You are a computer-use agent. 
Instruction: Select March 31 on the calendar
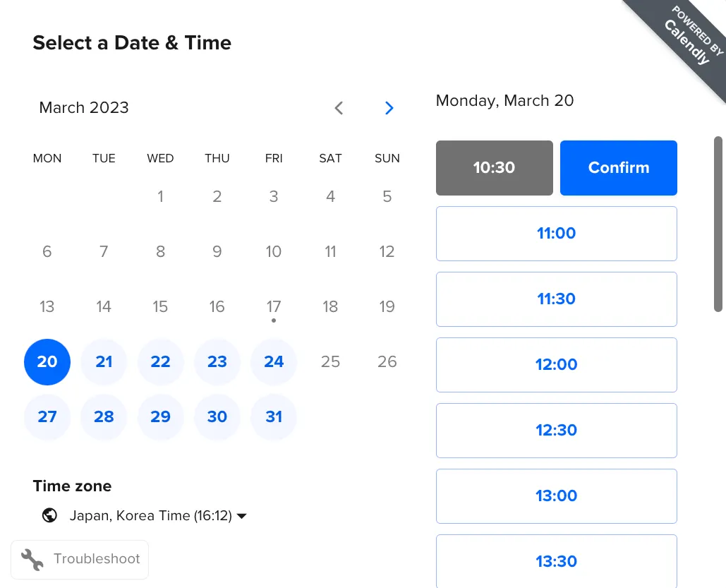(x=274, y=417)
